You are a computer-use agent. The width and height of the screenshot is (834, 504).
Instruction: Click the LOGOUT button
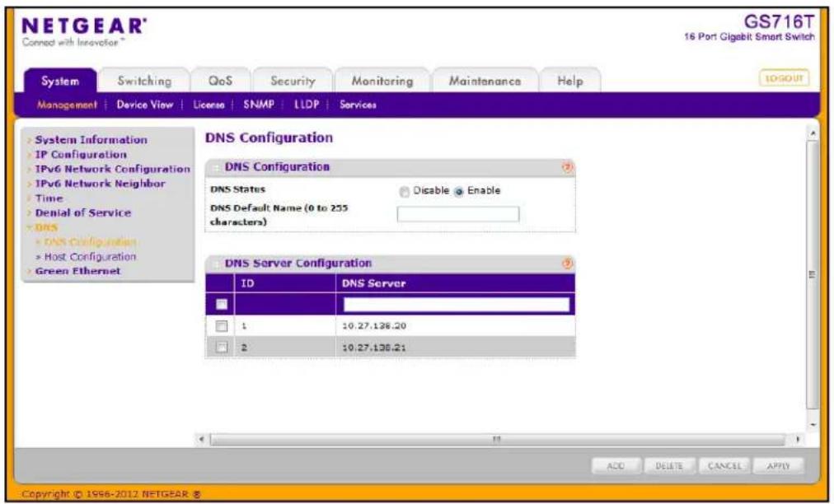click(784, 79)
